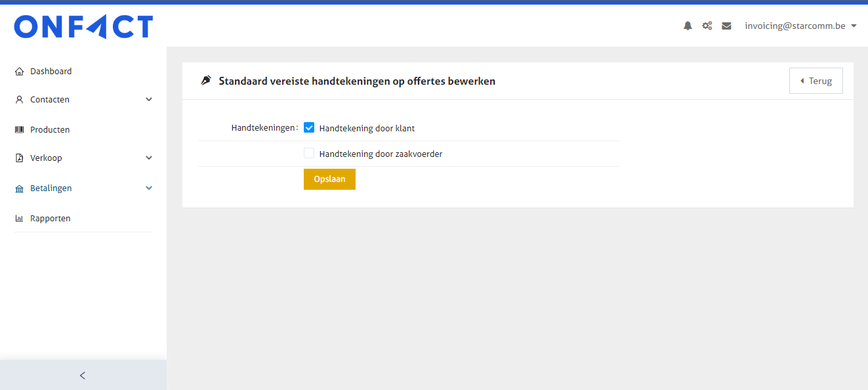This screenshot has width=868, height=390.
Task: Expand the Betalingen submenu chevron
Action: 149,188
